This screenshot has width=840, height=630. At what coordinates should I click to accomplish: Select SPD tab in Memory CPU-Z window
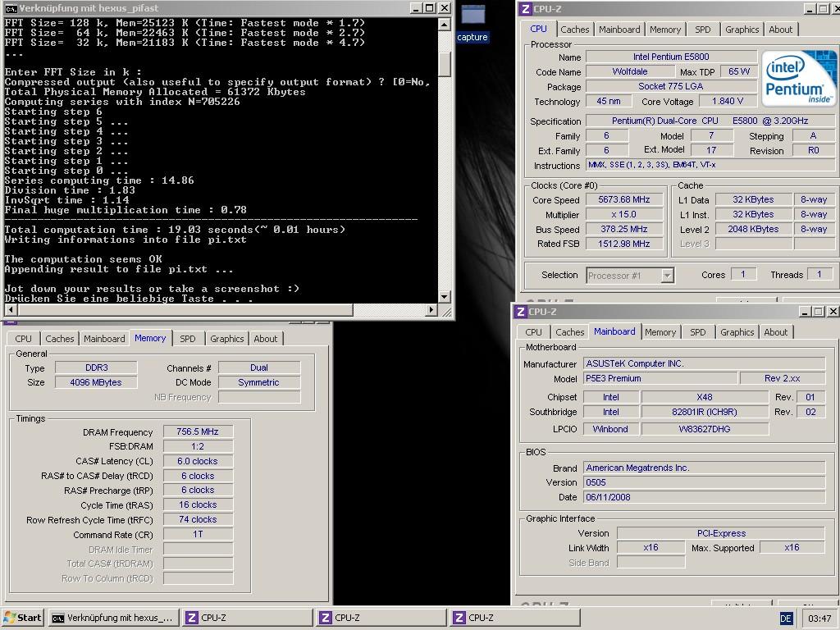click(188, 339)
